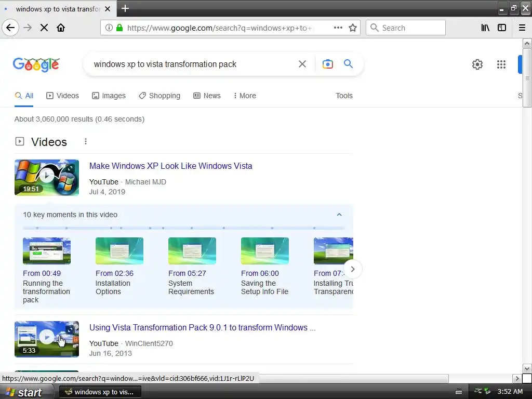The width and height of the screenshot is (532, 399).
Task: Open Google quick settings gear
Action: pyautogui.click(x=477, y=64)
